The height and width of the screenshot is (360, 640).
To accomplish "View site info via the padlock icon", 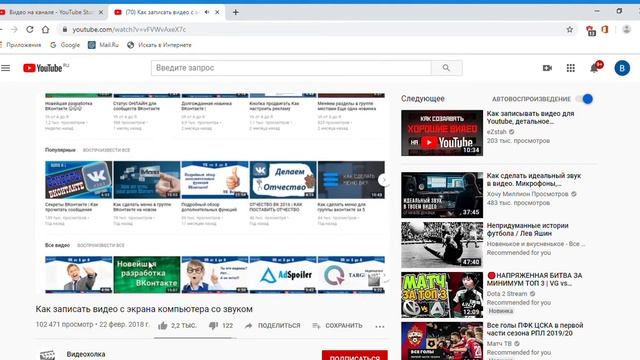I will tap(64, 29).
